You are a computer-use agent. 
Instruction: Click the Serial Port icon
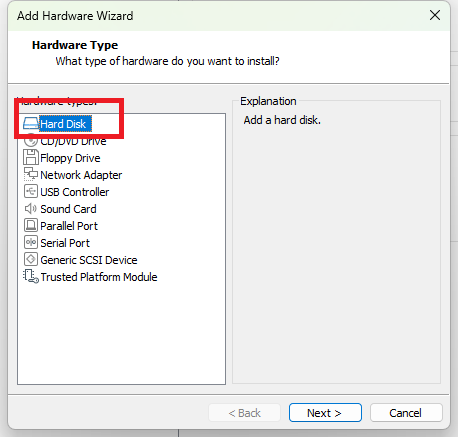tap(31, 242)
